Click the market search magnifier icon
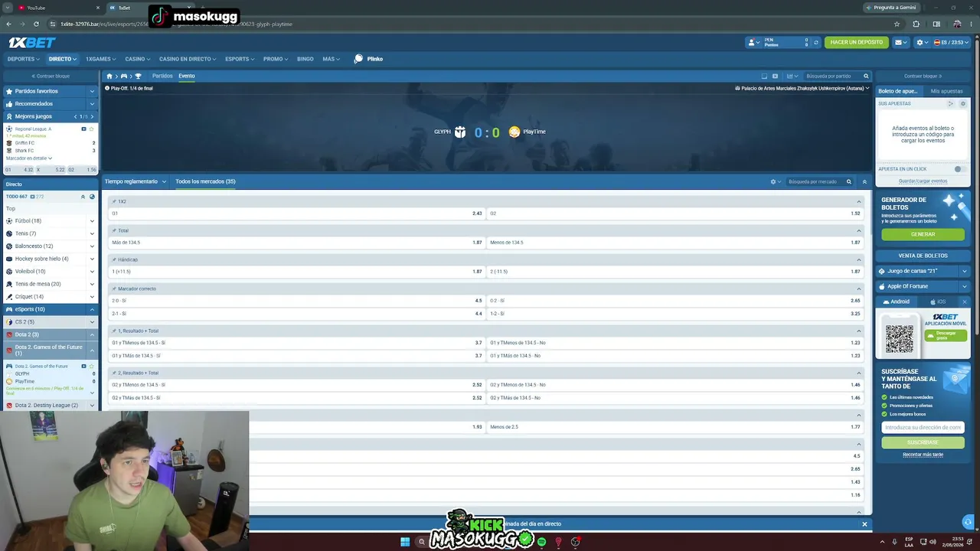Image resolution: width=980 pixels, height=551 pixels. (848, 182)
